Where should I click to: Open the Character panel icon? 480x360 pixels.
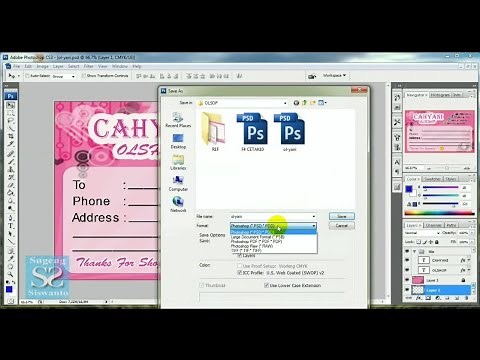coord(397,162)
